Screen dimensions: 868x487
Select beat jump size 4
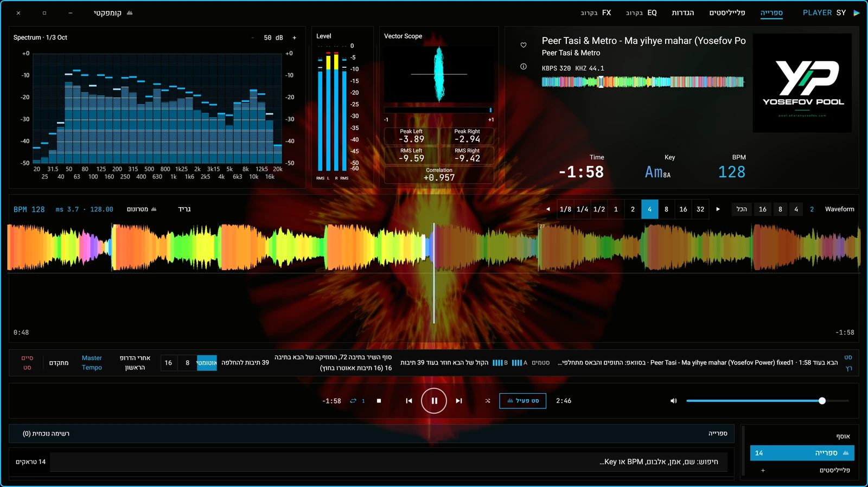[649, 209]
